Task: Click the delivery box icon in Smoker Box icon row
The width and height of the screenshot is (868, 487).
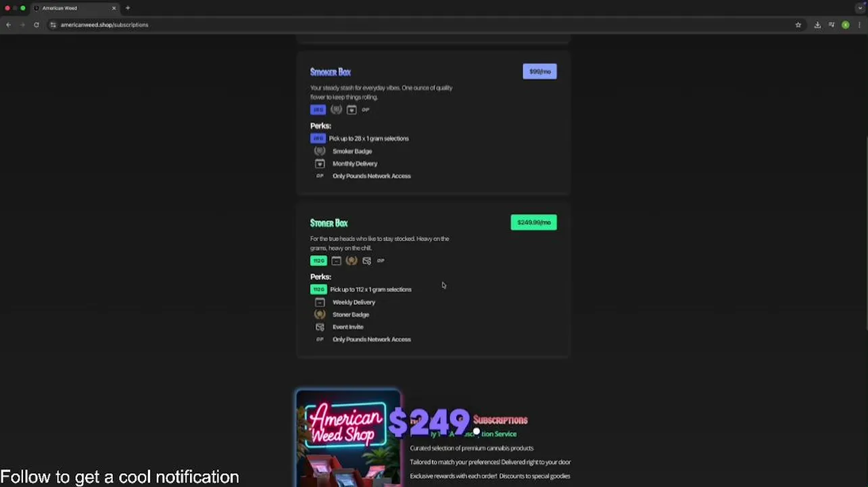Action: coord(352,110)
